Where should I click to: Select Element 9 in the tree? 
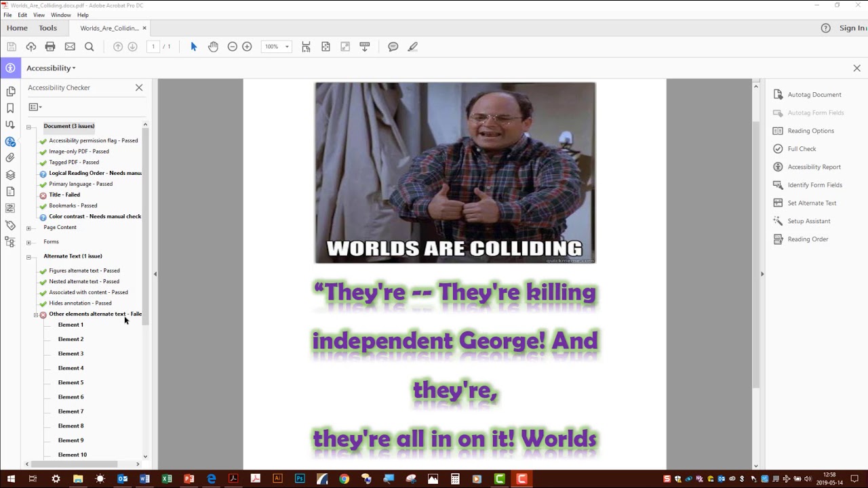pyautogui.click(x=71, y=441)
